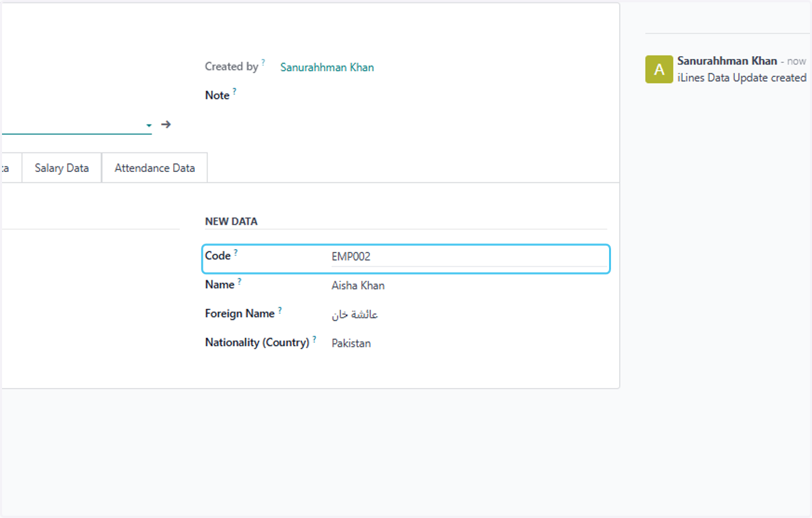This screenshot has height=518, width=812.
Task: Click the Code field label
Action: pos(218,256)
